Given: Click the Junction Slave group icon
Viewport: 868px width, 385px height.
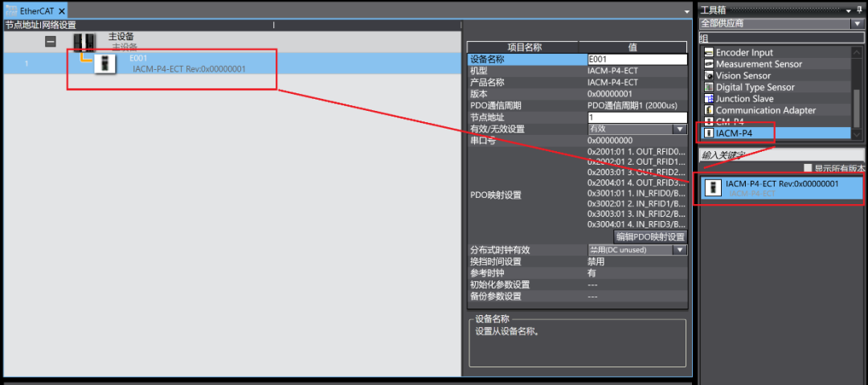Looking at the screenshot, I should pos(709,99).
